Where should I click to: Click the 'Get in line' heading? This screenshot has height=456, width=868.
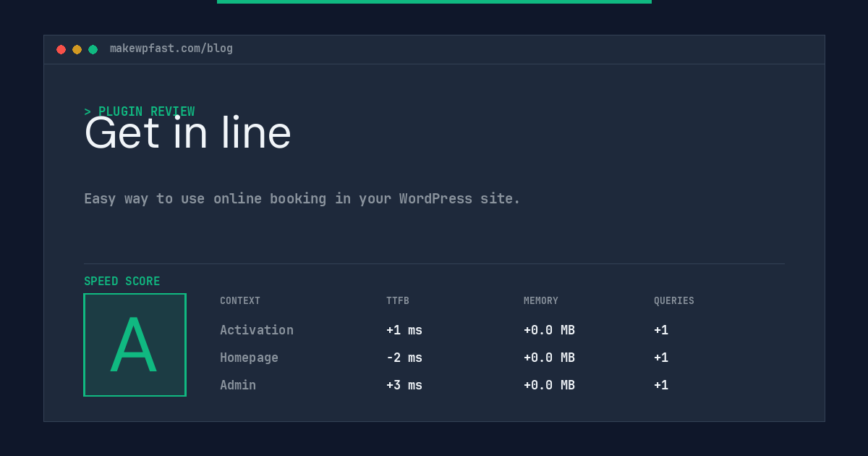point(187,133)
